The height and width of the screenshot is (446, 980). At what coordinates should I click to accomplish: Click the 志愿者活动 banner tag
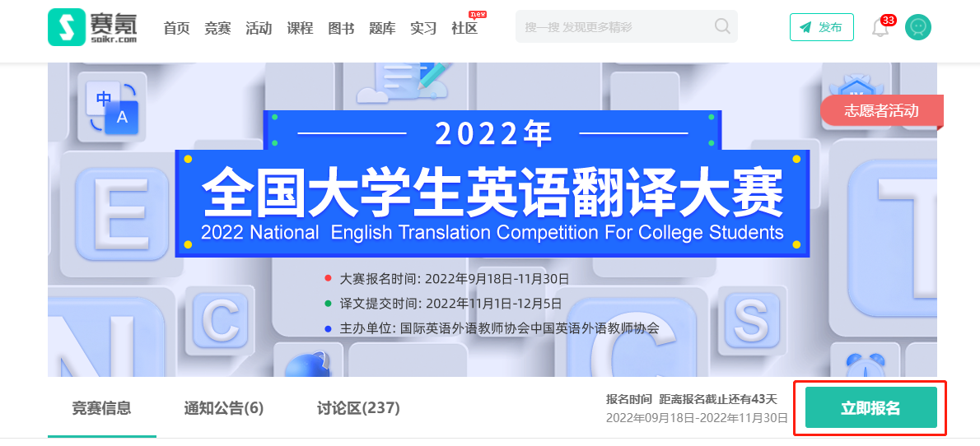point(880,110)
